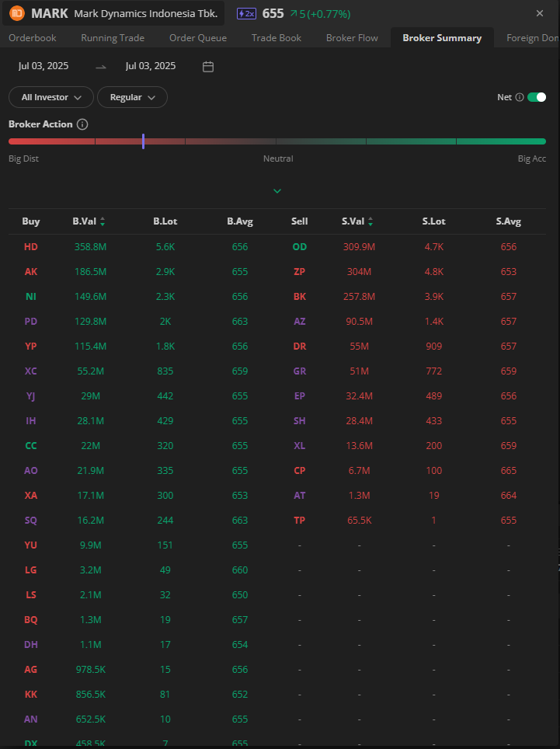Switch to the Orderbook tab

click(x=33, y=38)
